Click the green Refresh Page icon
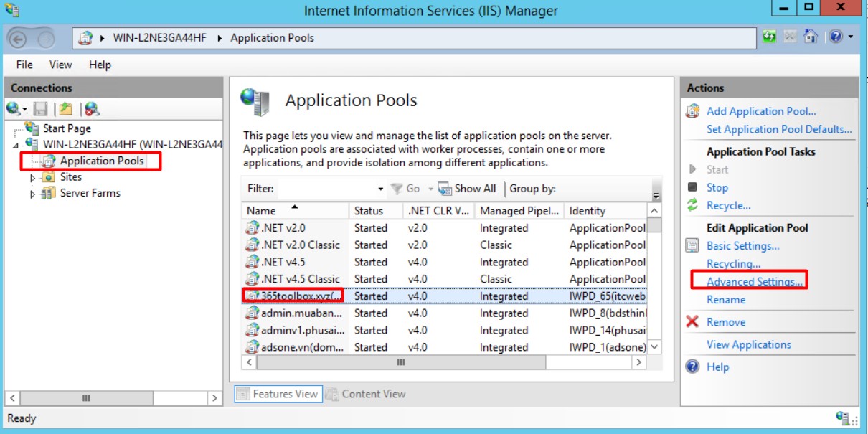Viewport: 868px width, 434px height. [769, 37]
